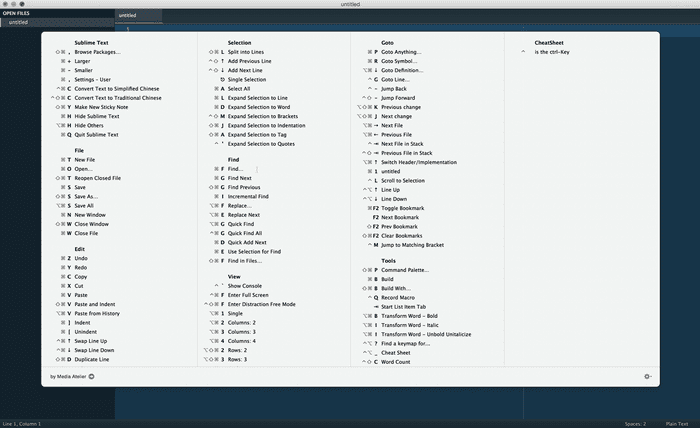Click Browse Packages... shortcut entry

pos(97,52)
